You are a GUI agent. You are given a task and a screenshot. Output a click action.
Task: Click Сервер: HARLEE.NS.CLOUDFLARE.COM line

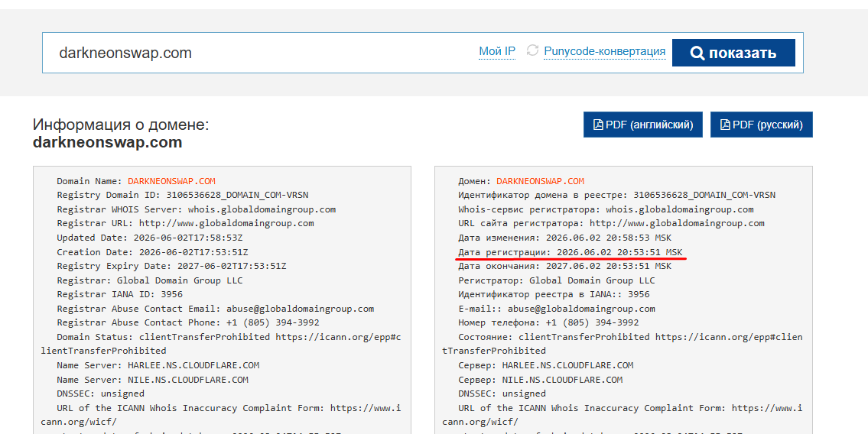[546, 365]
